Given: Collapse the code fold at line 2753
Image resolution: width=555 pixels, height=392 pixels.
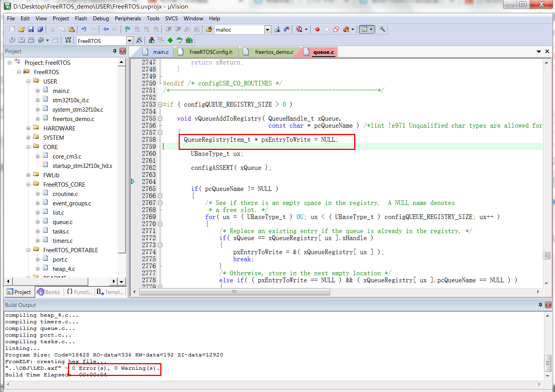Looking at the screenshot, I should [x=160, y=105].
